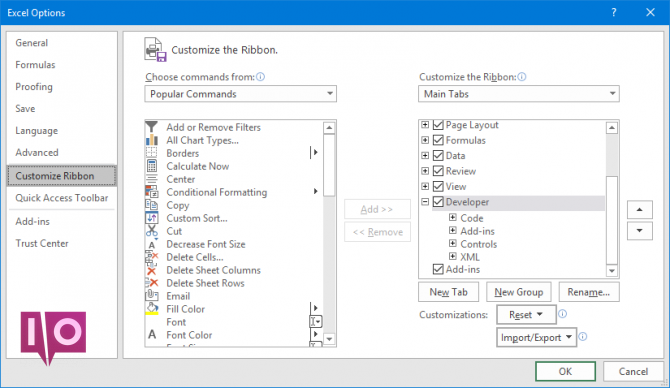Click the New Tab button
The width and height of the screenshot is (670, 388).
448,292
